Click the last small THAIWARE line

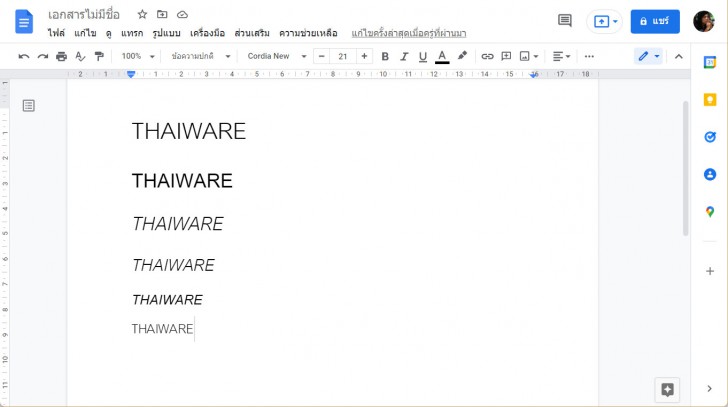(x=162, y=329)
